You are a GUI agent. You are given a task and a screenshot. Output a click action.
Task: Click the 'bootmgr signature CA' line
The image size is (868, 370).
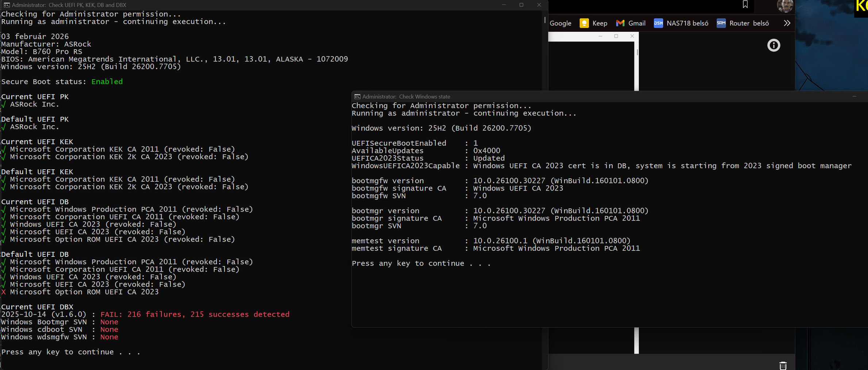(x=495, y=218)
